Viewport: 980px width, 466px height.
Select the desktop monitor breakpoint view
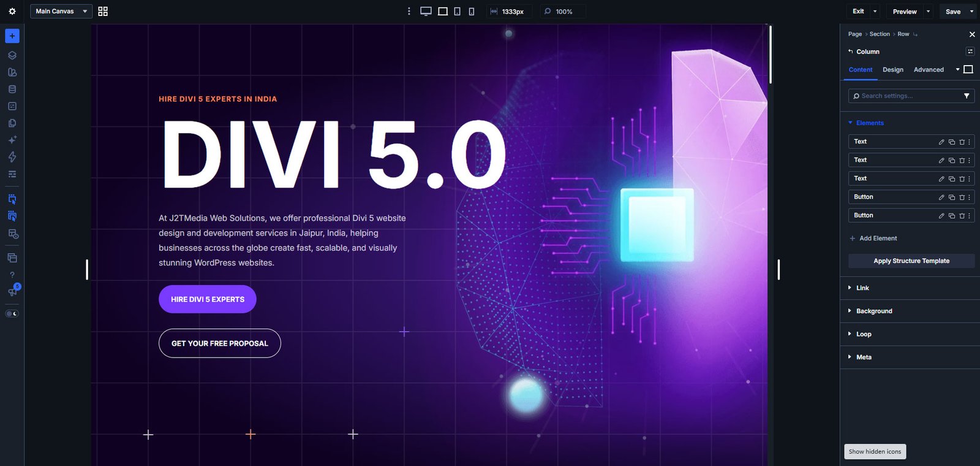tap(426, 11)
